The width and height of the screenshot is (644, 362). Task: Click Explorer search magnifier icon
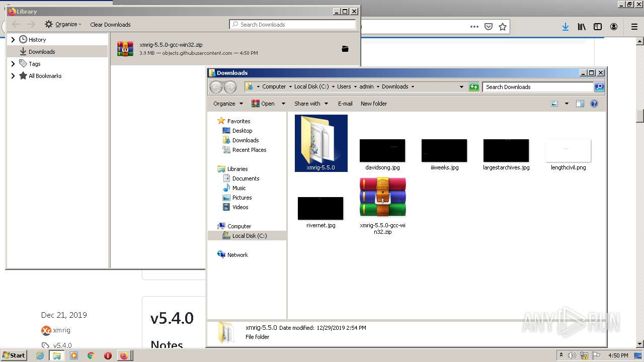[599, 87]
